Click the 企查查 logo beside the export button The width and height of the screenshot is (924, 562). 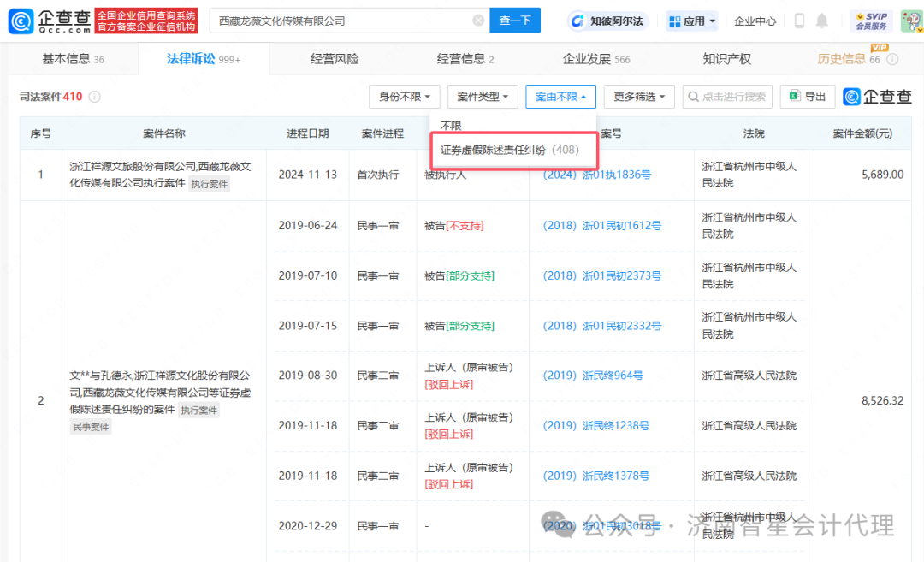click(878, 97)
